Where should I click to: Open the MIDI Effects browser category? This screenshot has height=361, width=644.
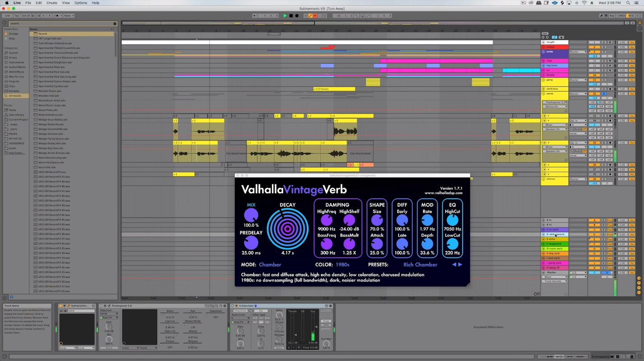(x=17, y=72)
